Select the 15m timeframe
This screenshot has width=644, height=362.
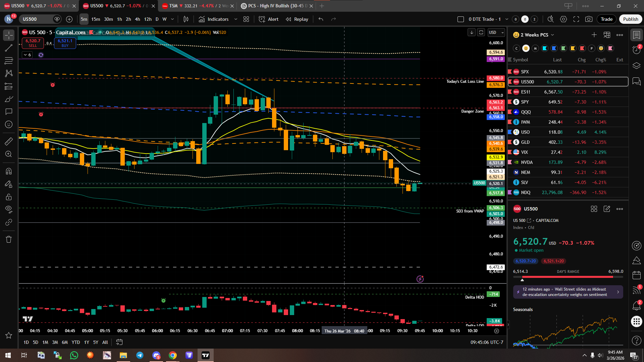coord(96,19)
